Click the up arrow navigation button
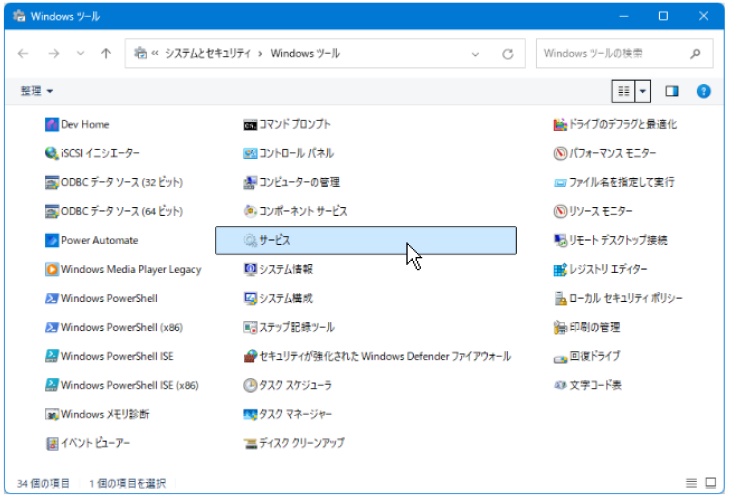This screenshot has height=497, width=729. (x=106, y=53)
